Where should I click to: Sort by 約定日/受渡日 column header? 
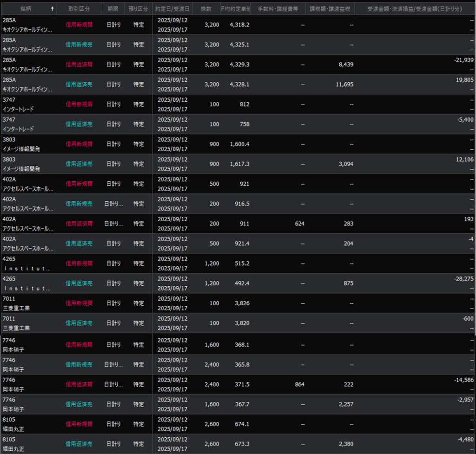pyautogui.click(x=172, y=8)
